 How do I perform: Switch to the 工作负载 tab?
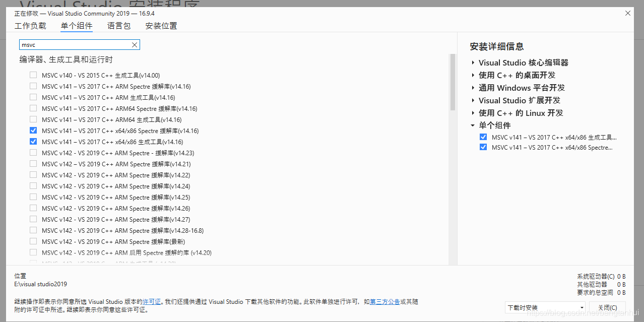[30, 26]
